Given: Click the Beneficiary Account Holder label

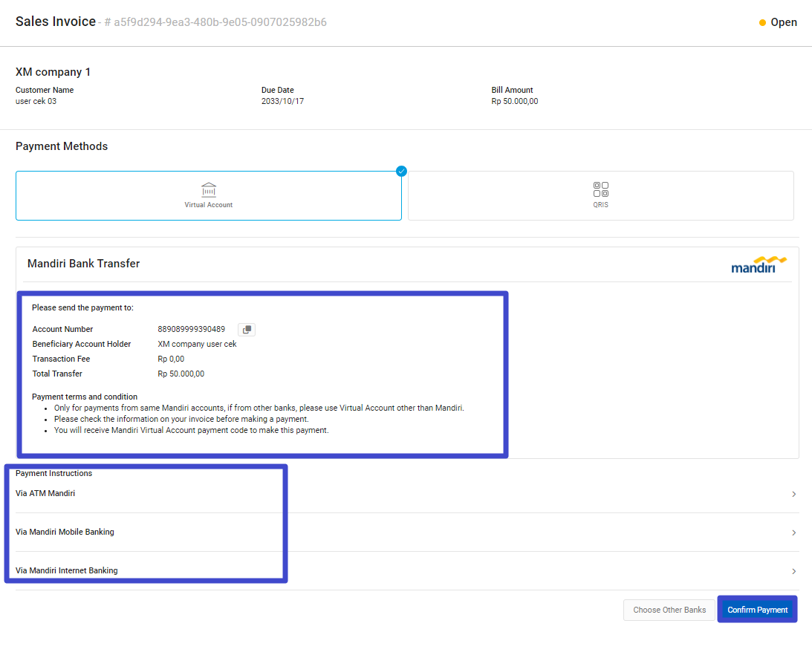Looking at the screenshot, I should tap(81, 345).
